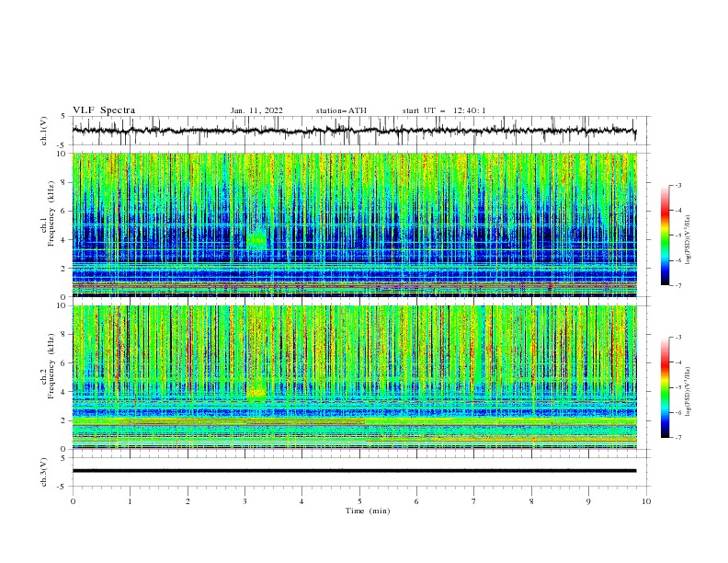Select the "start UT = 12:40: 1" text

point(444,110)
